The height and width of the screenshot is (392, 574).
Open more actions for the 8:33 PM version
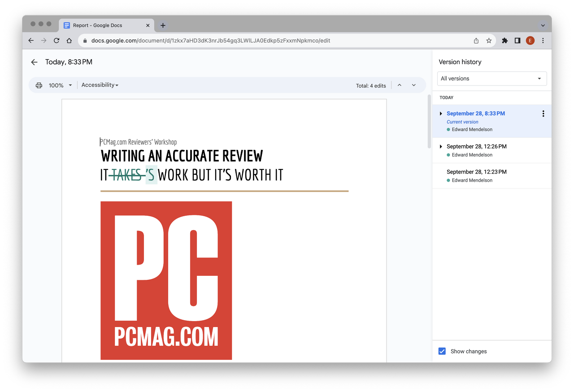543,114
